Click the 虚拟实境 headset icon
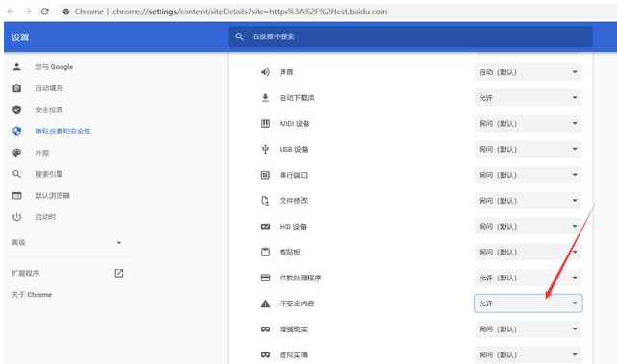The width and height of the screenshot is (617, 364). coord(265,355)
